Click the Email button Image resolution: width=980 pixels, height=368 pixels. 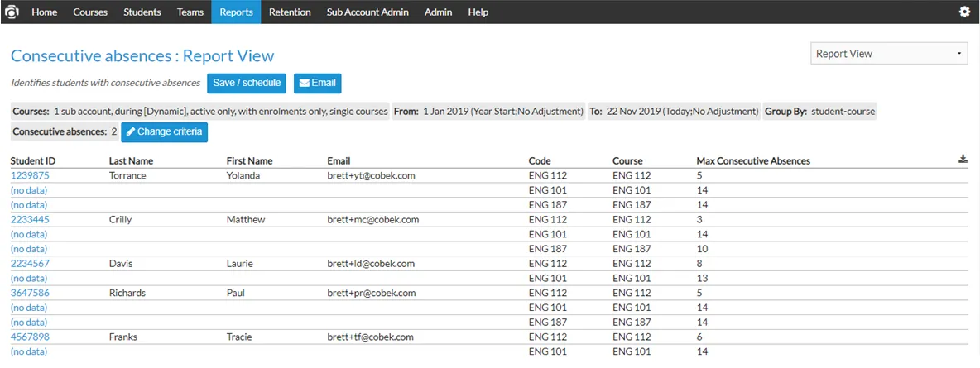[318, 83]
